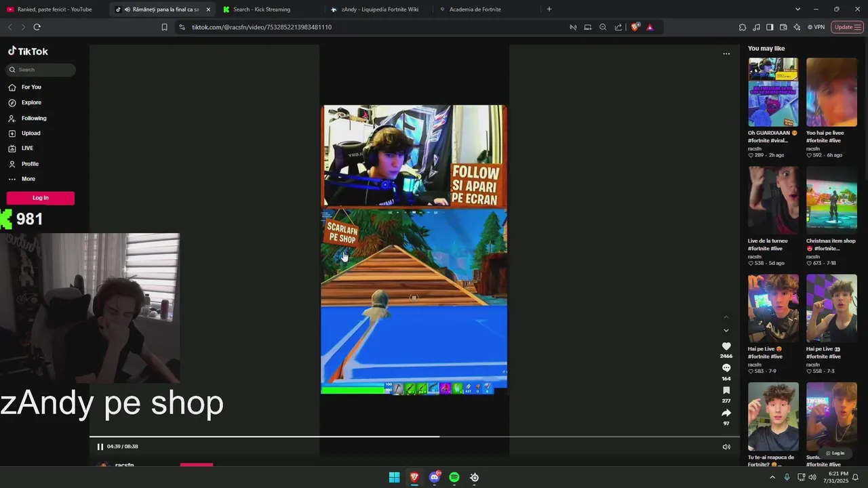868x488 pixels.
Task: Mute the TikTok tab audio icon
Action: (x=127, y=9)
